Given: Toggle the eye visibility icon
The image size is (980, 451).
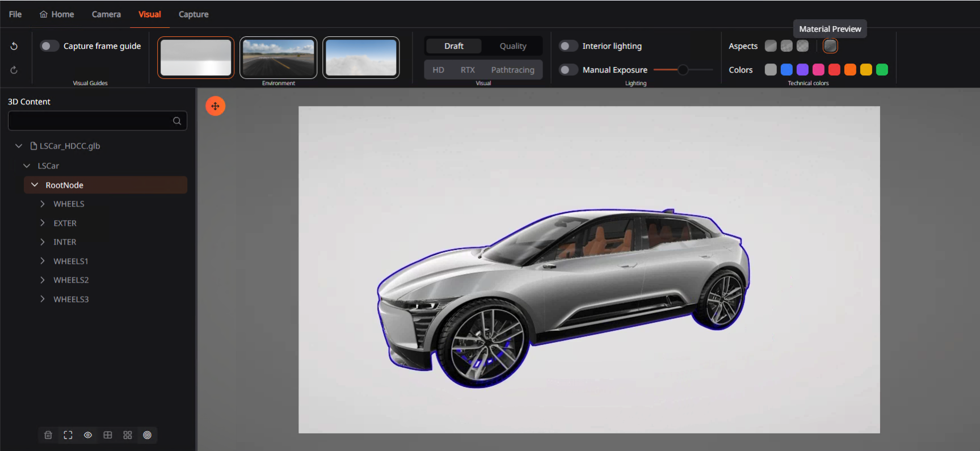Looking at the screenshot, I should click(88, 435).
